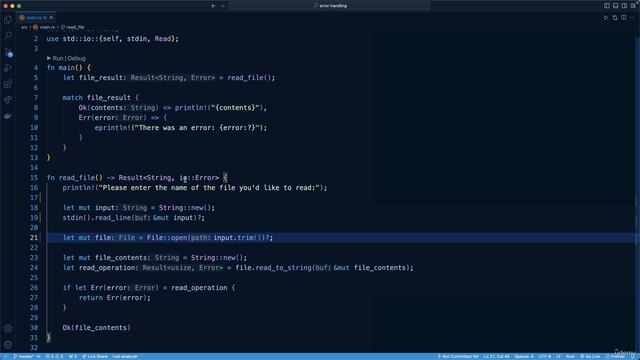Click 'io::Error' in the read_file signature
Image resolution: width=640 pixels, height=360 pixels.
click(x=199, y=178)
